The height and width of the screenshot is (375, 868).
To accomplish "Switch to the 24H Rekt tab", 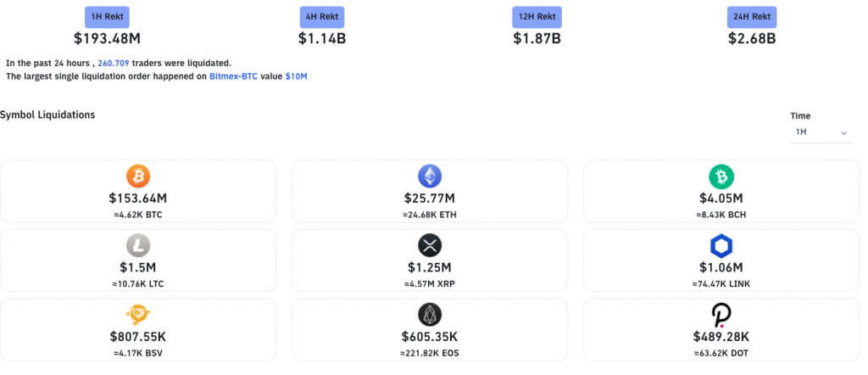I will 752,17.
